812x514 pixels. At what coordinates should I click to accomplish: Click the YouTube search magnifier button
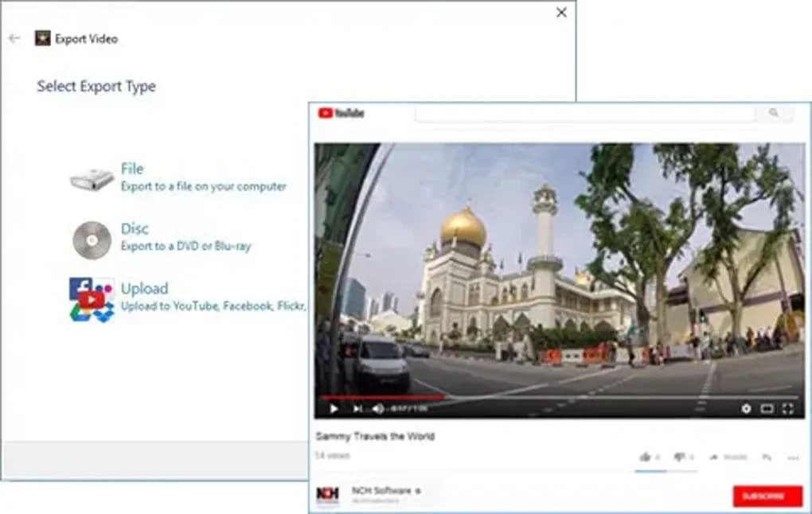[x=774, y=113]
